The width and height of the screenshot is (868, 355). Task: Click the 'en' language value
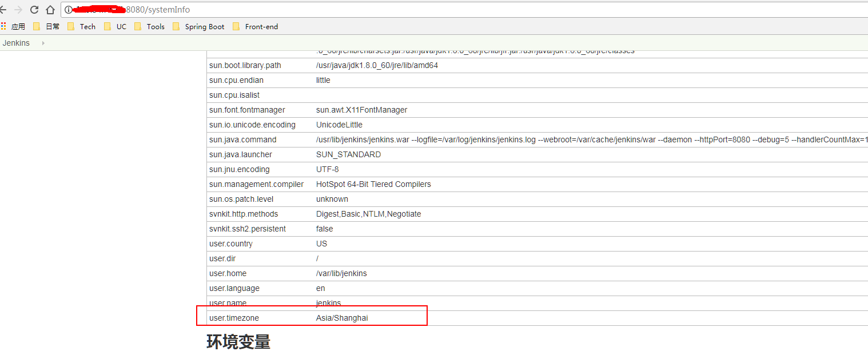coord(320,288)
